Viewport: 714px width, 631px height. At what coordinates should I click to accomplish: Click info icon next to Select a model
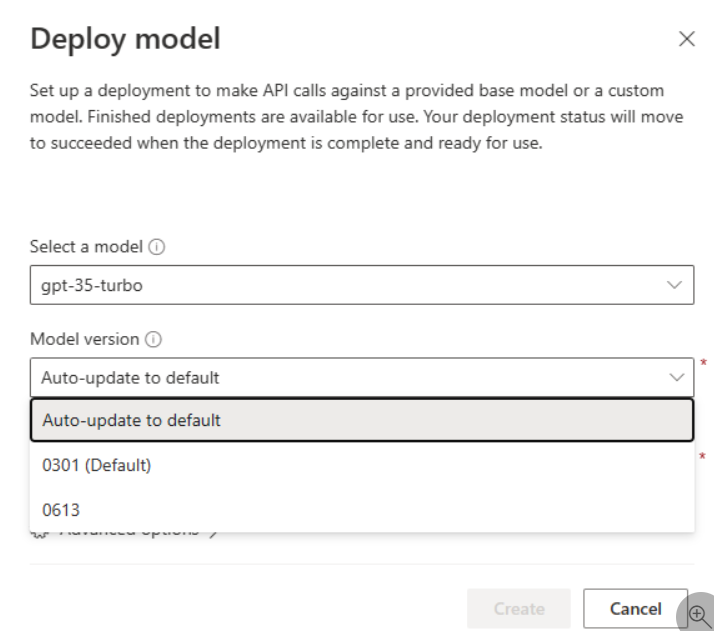point(157,247)
